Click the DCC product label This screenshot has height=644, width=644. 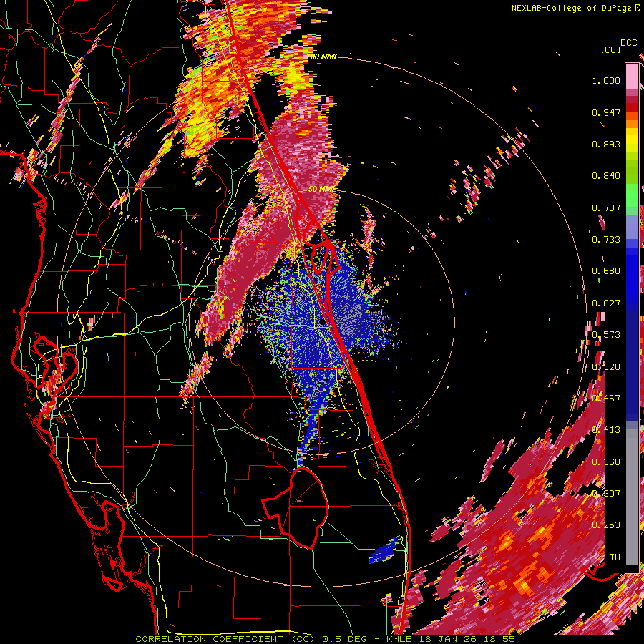pos(629,42)
